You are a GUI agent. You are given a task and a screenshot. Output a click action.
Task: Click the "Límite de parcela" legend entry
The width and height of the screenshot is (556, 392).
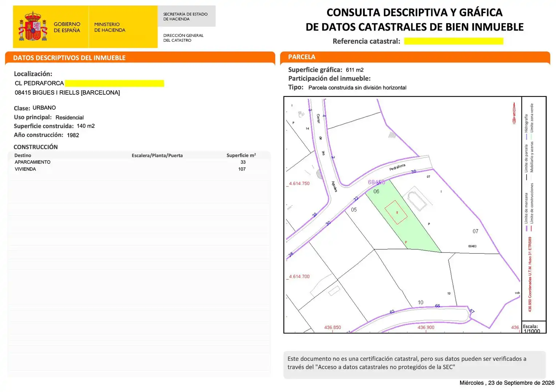click(526, 162)
